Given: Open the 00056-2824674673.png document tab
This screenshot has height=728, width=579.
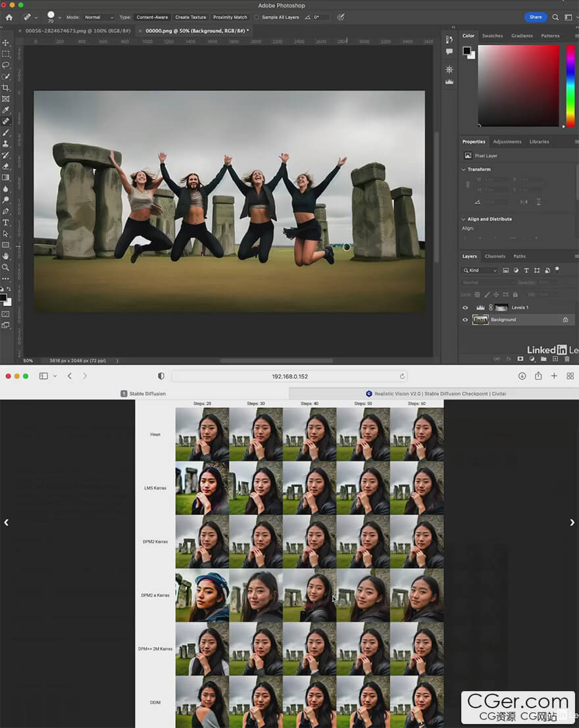Looking at the screenshot, I should point(78,31).
